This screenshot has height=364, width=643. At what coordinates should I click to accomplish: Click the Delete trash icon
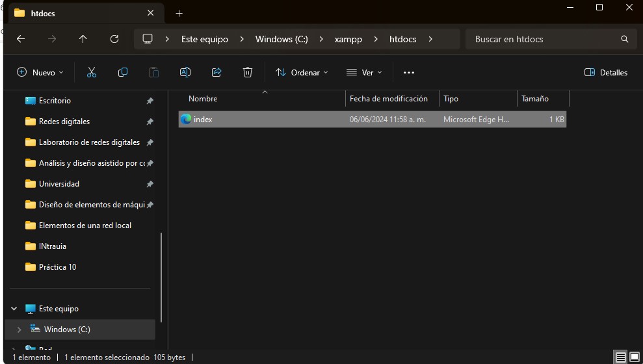click(248, 73)
